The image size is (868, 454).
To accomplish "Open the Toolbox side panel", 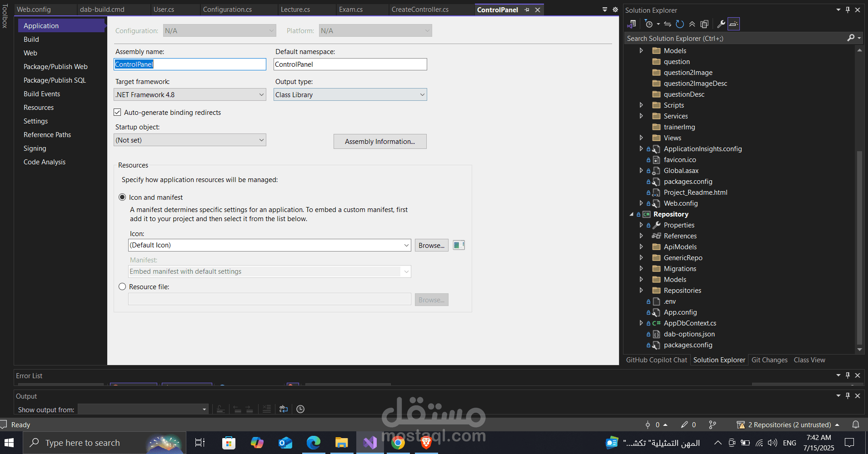I will (5, 16).
